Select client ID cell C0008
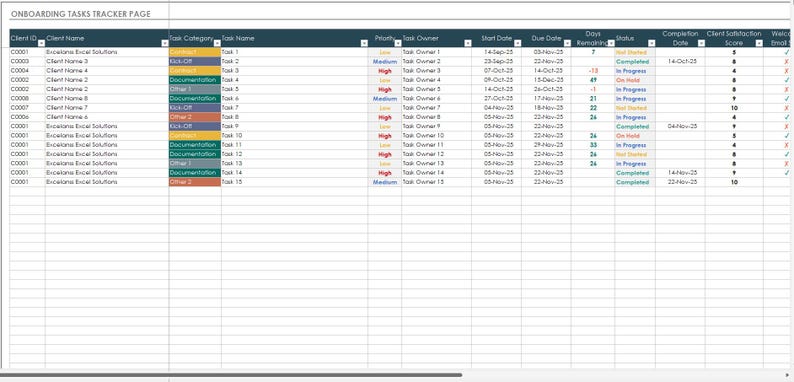The width and height of the screenshot is (794, 382). (27, 99)
